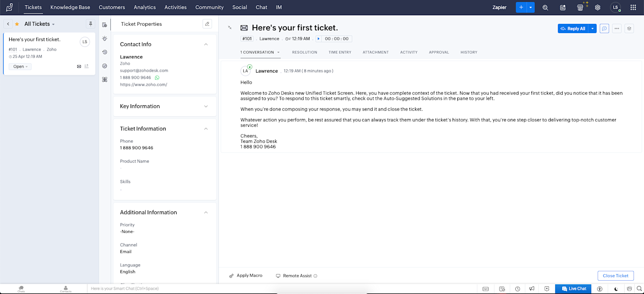
Task: Open the checkmark activities sidebar icon
Action: 105,66
